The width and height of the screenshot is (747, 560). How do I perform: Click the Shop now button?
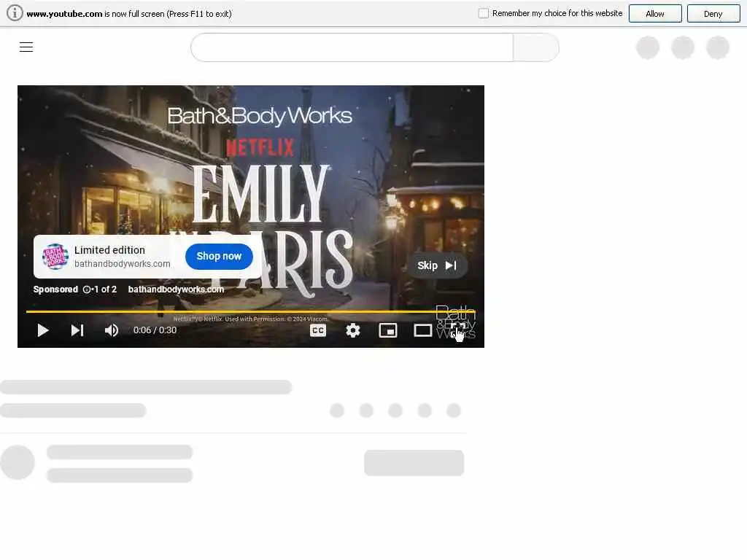(219, 256)
